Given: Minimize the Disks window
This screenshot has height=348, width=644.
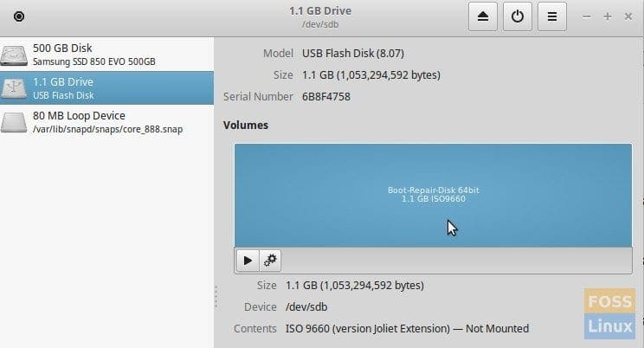Looking at the screenshot, I should coord(587,16).
